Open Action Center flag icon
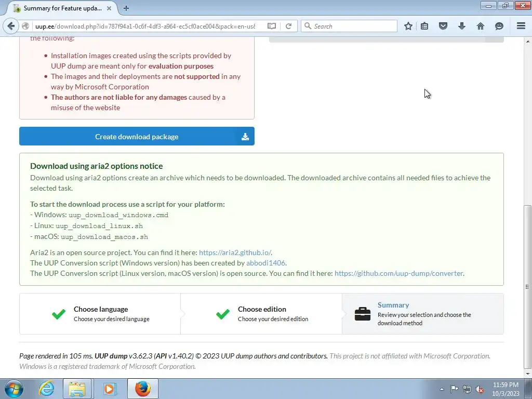Image resolution: width=532 pixels, height=399 pixels. pos(454,389)
